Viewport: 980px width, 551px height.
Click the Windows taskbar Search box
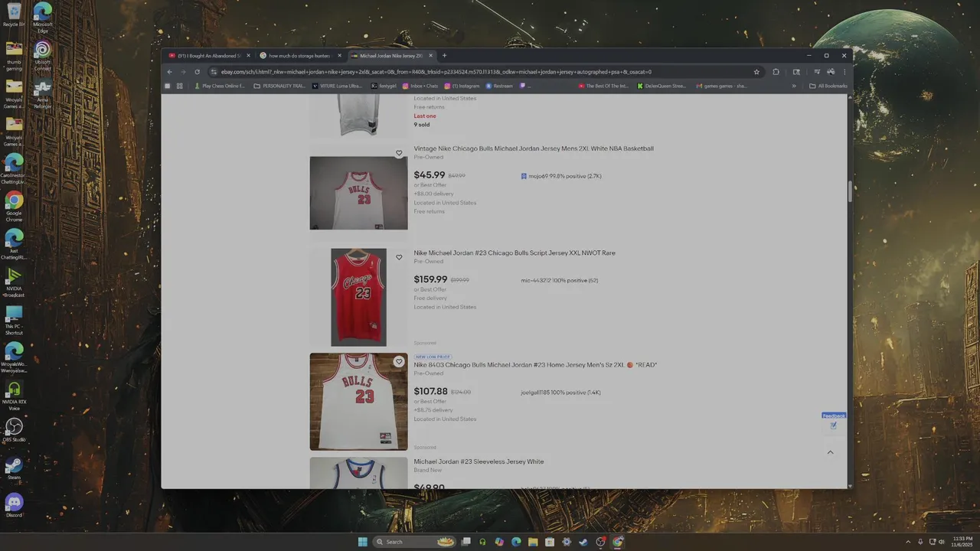[x=413, y=542]
